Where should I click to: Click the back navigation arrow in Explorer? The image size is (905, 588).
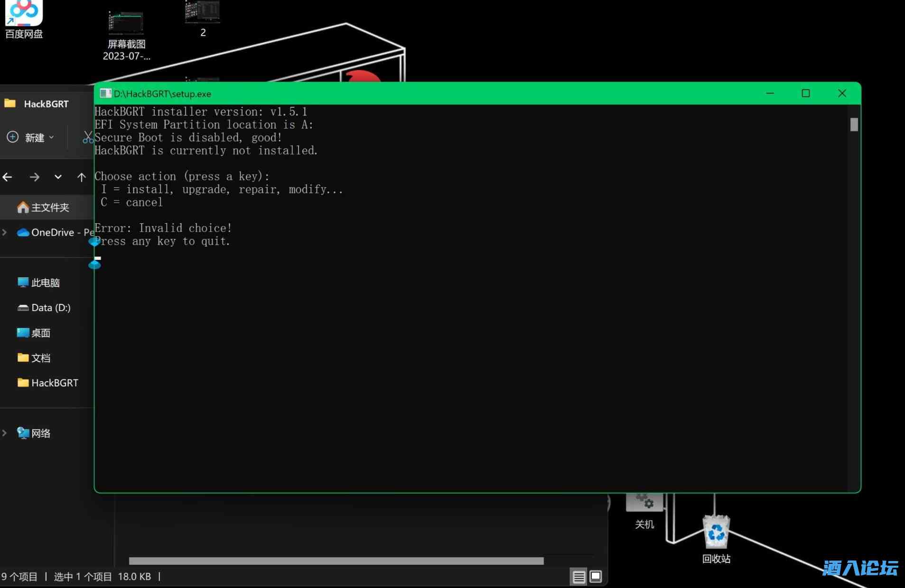(8, 177)
